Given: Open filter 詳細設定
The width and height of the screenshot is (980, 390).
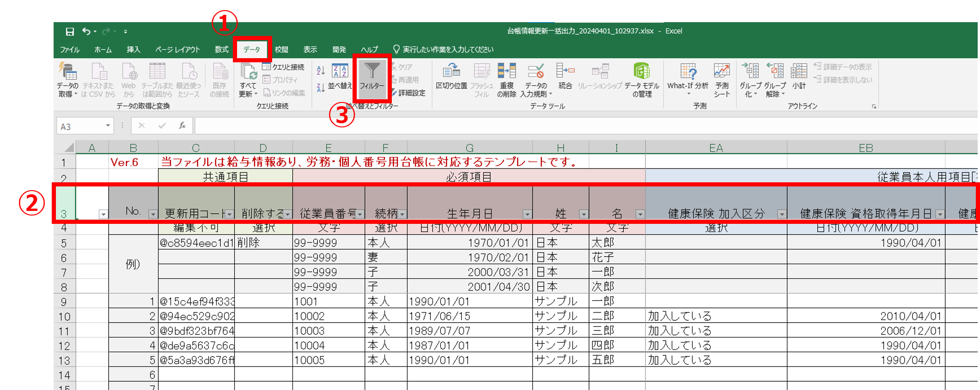Looking at the screenshot, I should point(408,93).
